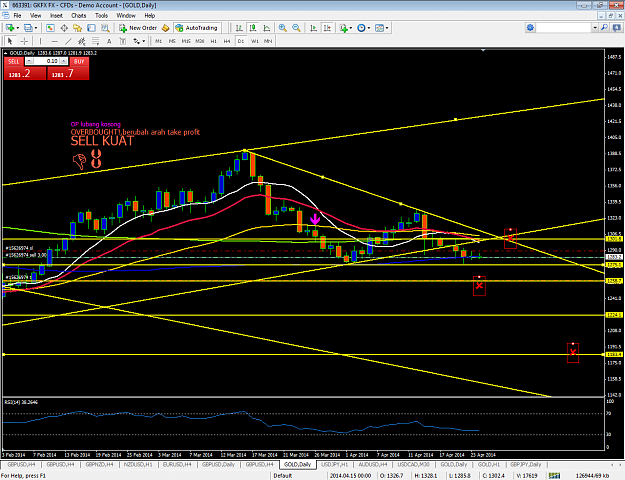This screenshot has height=480, width=625.
Task: Toggle Chart Shift button
Action: pos(327,28)
